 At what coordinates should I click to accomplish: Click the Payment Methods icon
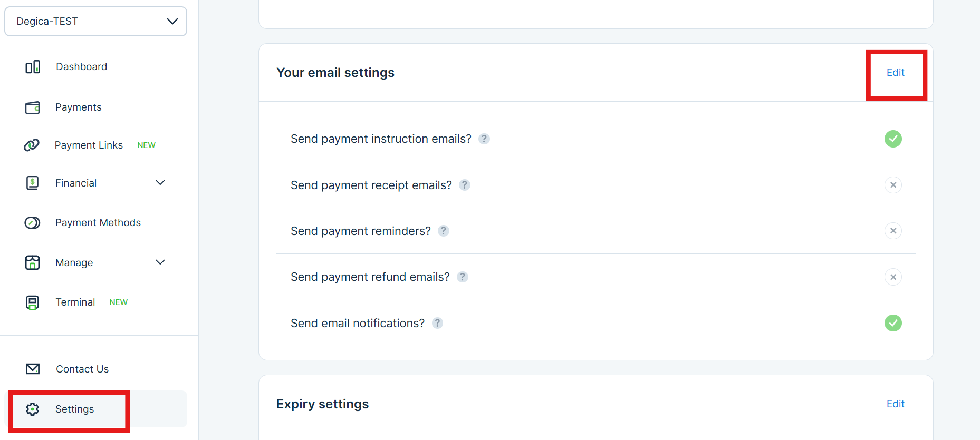tap(32, 223)
